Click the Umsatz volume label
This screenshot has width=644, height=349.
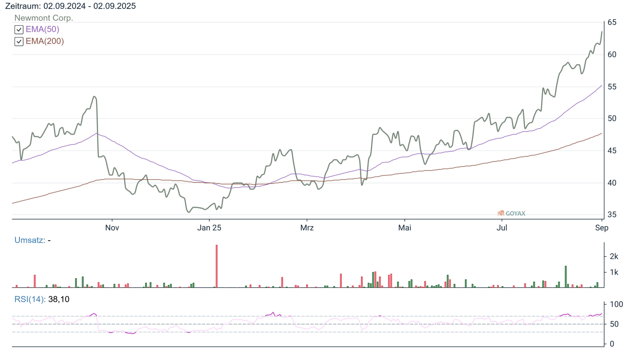click(30, 240)
